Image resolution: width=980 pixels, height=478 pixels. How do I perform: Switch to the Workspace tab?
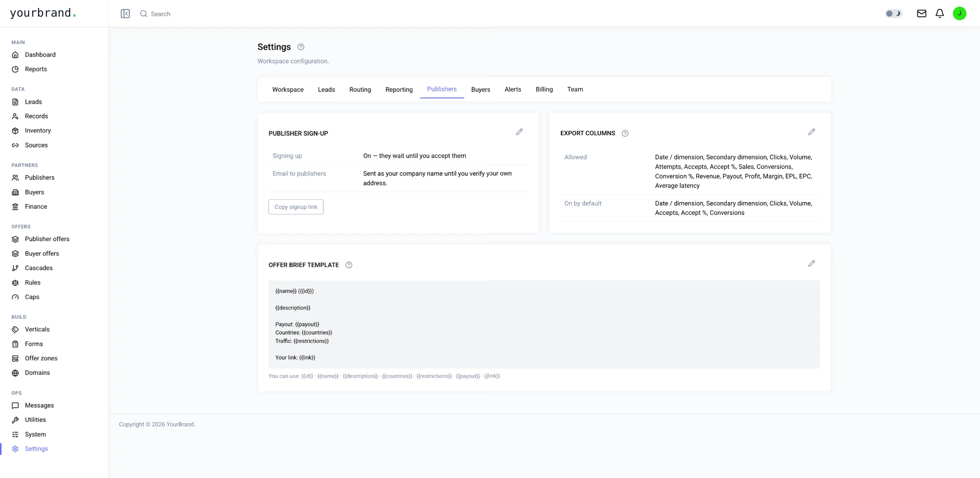tap(288, 89)
